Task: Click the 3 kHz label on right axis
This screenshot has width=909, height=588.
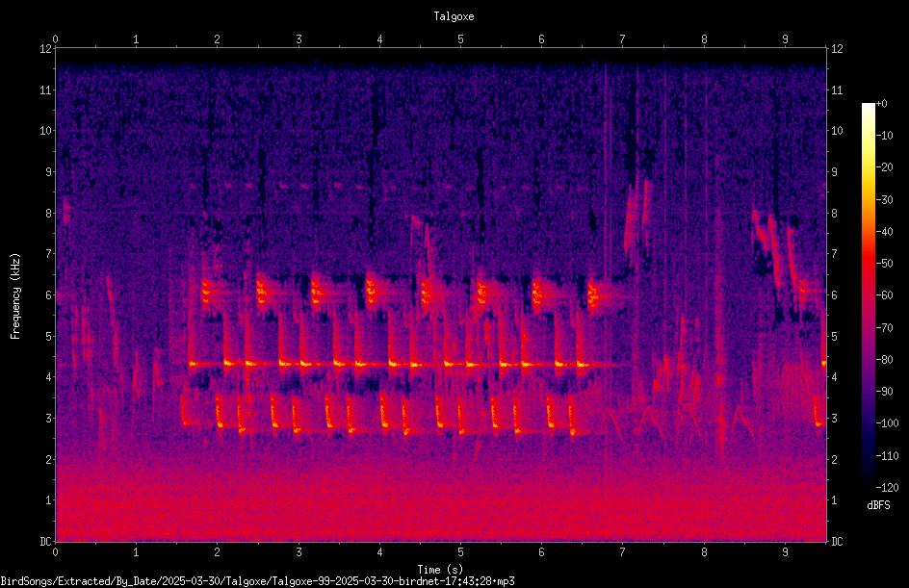Action: [x=834, y=418]
